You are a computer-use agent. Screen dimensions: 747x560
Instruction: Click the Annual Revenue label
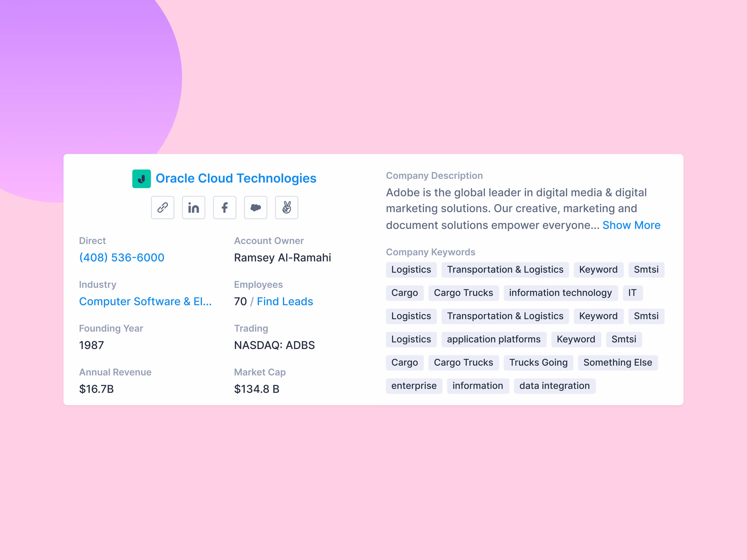tap(115, 372)
